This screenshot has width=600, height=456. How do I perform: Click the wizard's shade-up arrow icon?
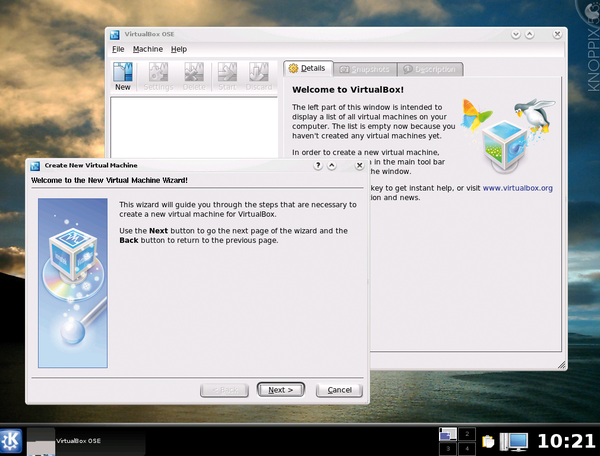(x=332, y=165)
